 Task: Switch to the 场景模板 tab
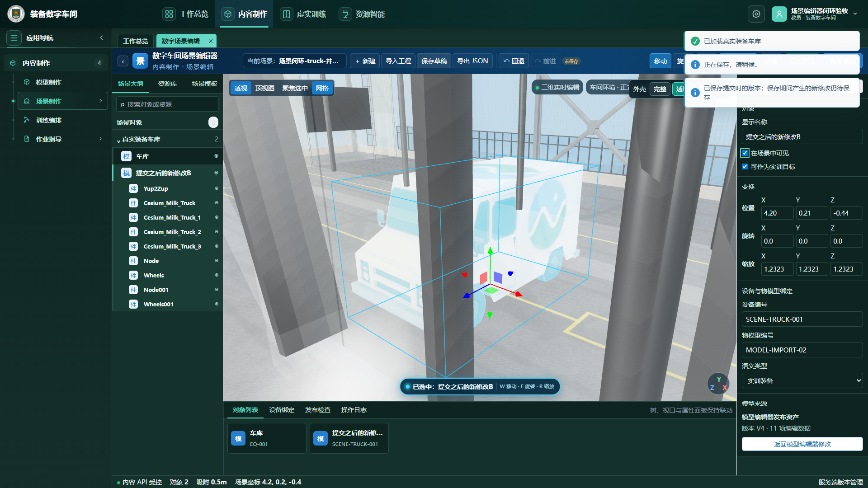coord(204,84)
